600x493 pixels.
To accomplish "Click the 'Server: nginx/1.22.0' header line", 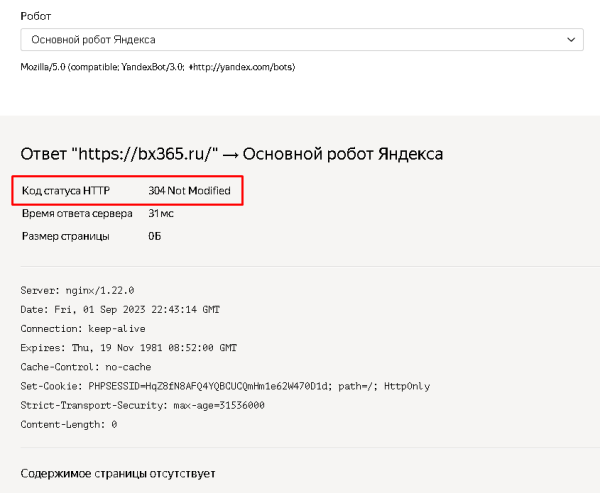I will click(x=77, y=291).
